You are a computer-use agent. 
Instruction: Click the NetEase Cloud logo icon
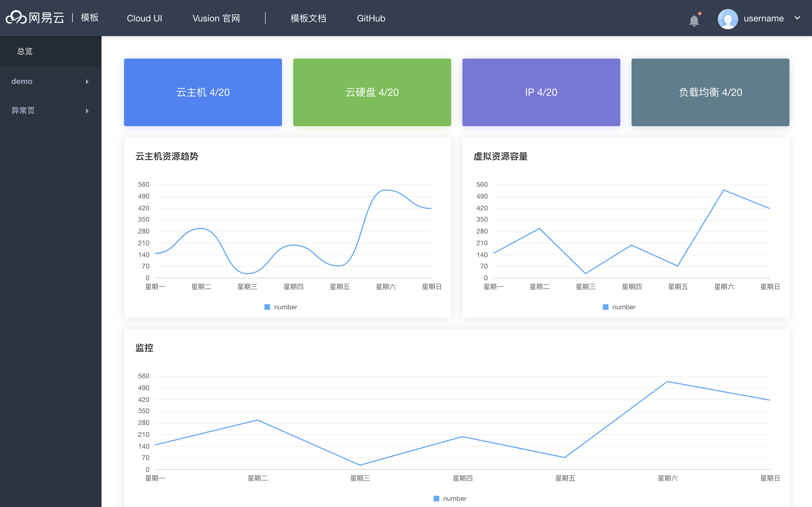[x=16, y=17]
